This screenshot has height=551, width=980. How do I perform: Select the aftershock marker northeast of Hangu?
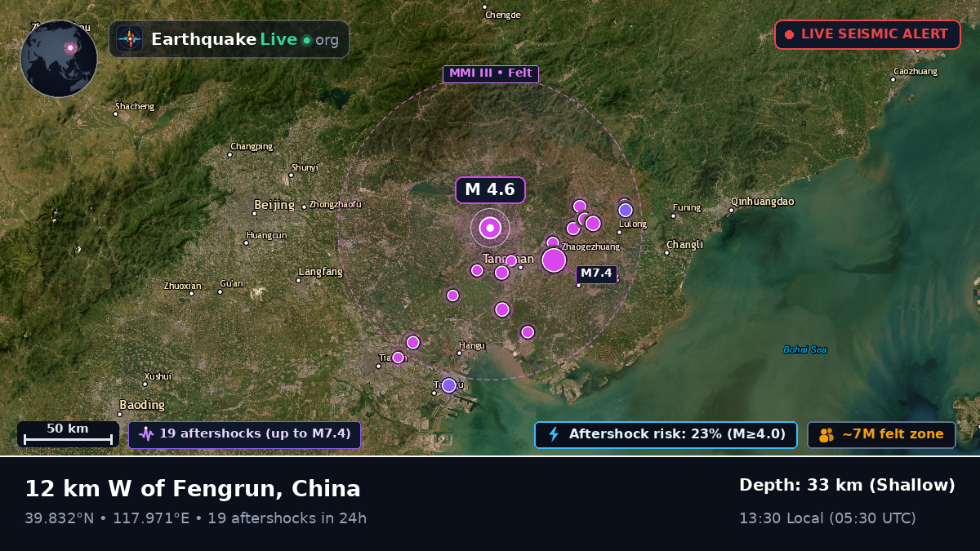click(528, 332)
